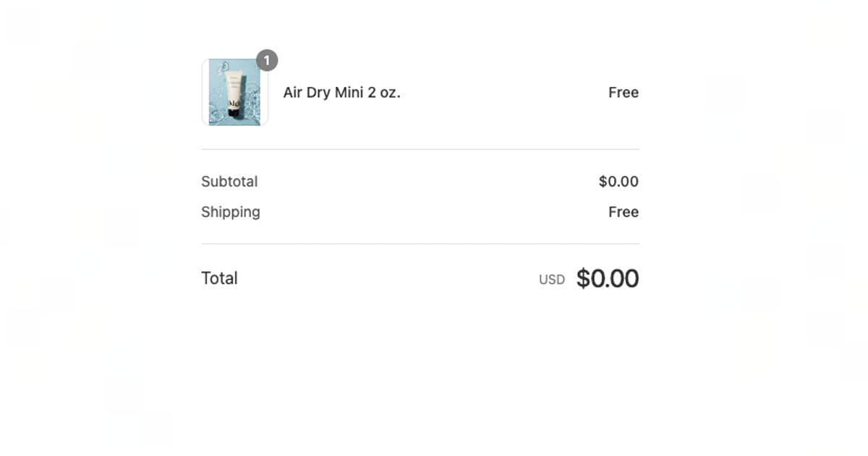The height and width of the screenshot is (456, 868).
Task: Select the Free shipping value
Action: pyautogui.click(x=623, y=212)
